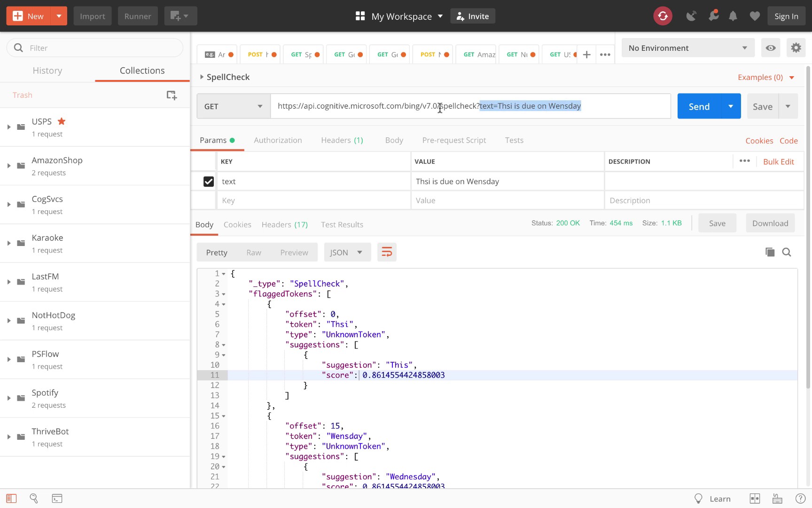Add a new request tab
Image resolution: width=812 pixels, height=508 pixels.
tap(586, 55)
